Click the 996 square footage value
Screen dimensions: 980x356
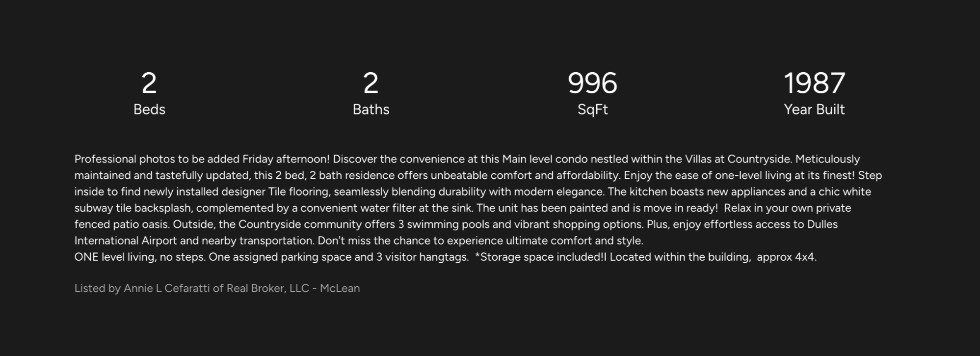(x=592, y=83)
